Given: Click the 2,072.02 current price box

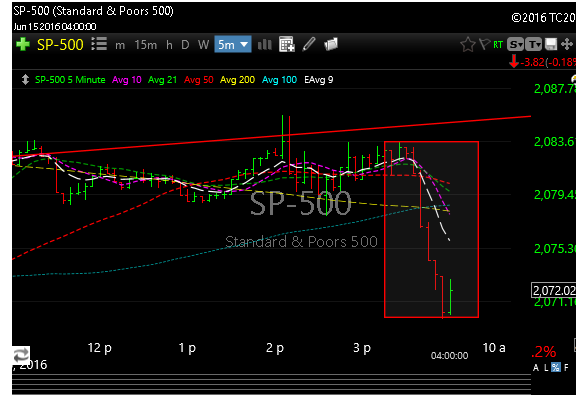Looking at the screenshot, I should 554,291.
